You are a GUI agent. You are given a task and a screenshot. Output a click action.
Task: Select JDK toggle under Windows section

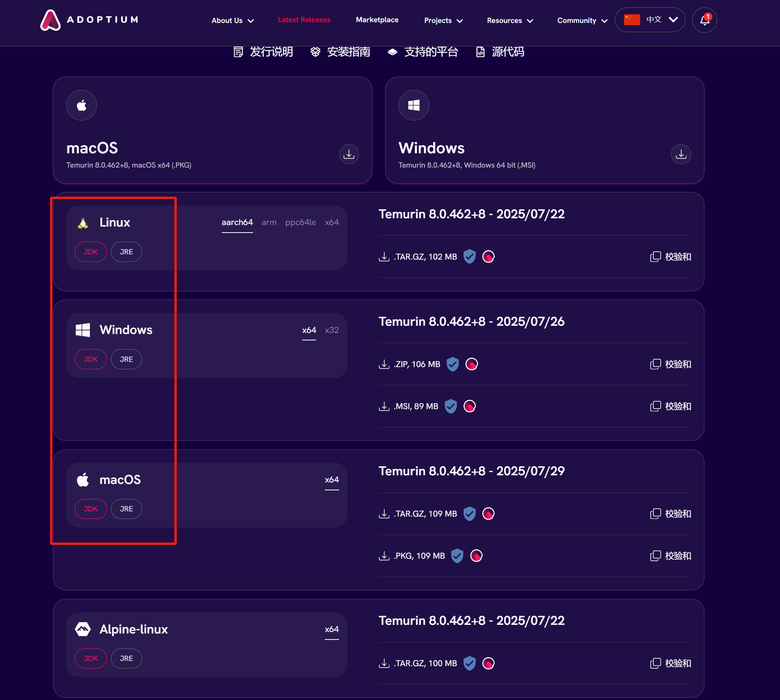point(91,359)
